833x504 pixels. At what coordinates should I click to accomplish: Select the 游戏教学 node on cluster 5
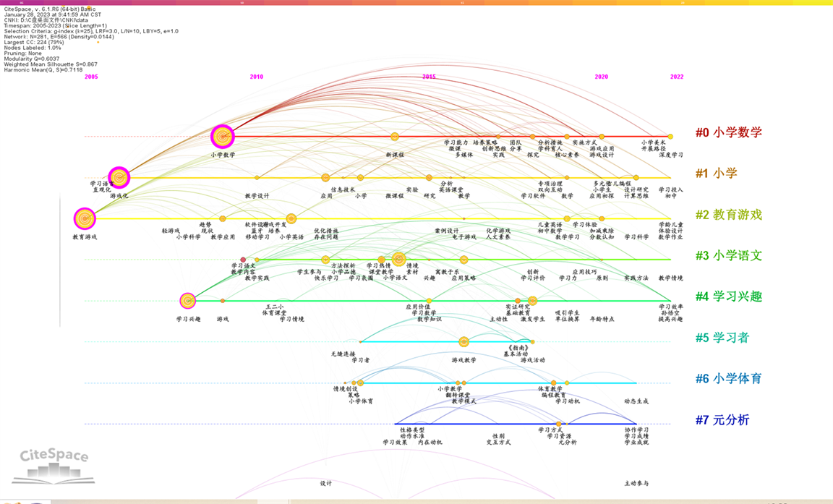(464, 341)
